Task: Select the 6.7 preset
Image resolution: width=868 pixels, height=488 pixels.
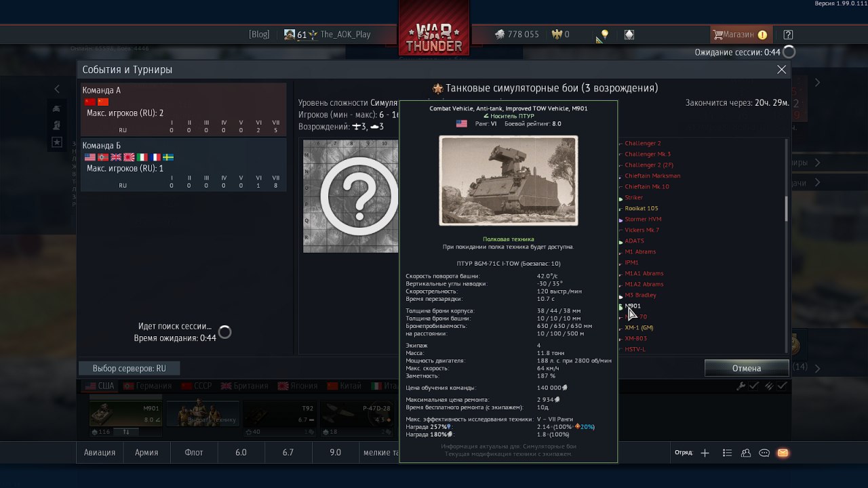Action: (288, 452)
